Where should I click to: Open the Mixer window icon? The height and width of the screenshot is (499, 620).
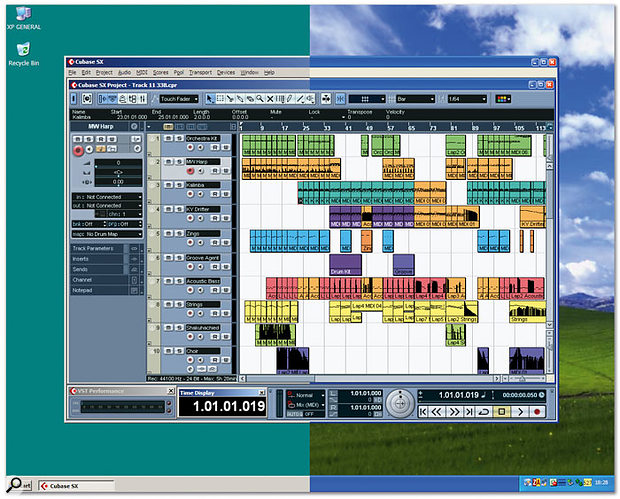coord(143,99)
